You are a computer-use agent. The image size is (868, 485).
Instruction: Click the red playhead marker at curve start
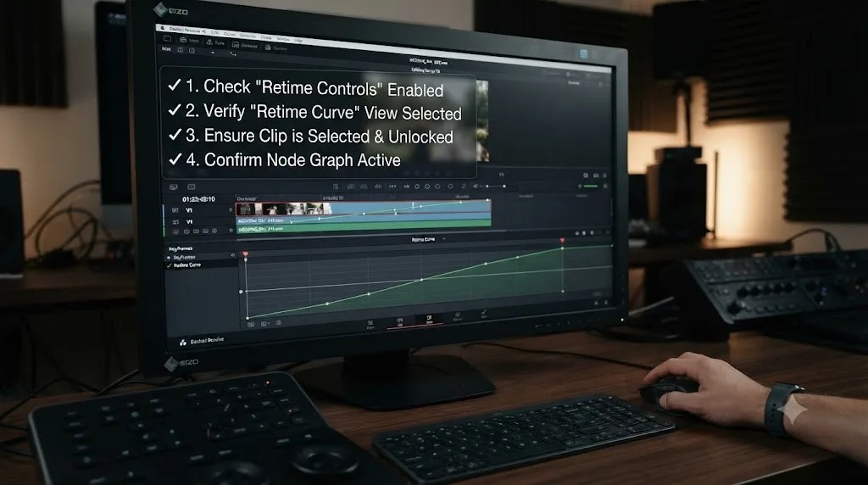tap(245, 254)
